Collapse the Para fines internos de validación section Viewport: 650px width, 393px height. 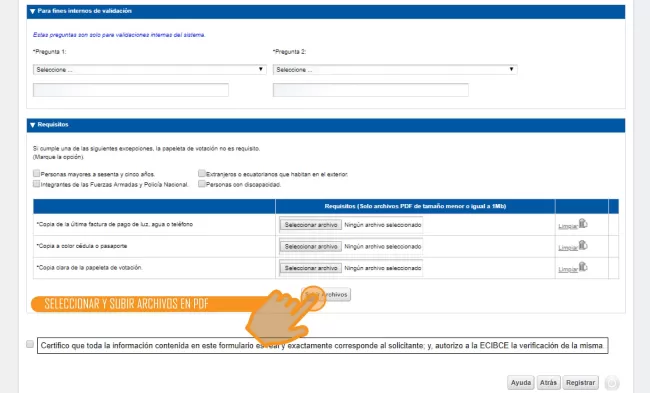(x=32, y=12)
